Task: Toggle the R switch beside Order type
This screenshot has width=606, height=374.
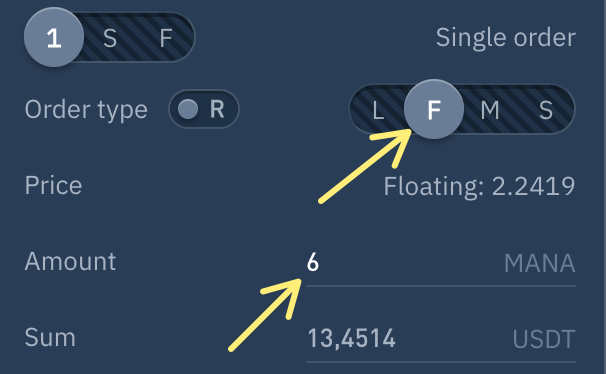Action: [204, 109]
